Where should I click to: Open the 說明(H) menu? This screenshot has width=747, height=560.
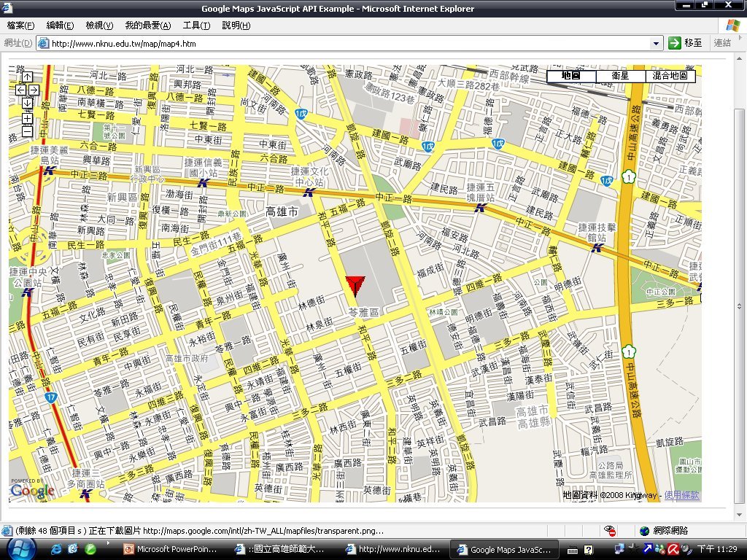click(236, 26)
